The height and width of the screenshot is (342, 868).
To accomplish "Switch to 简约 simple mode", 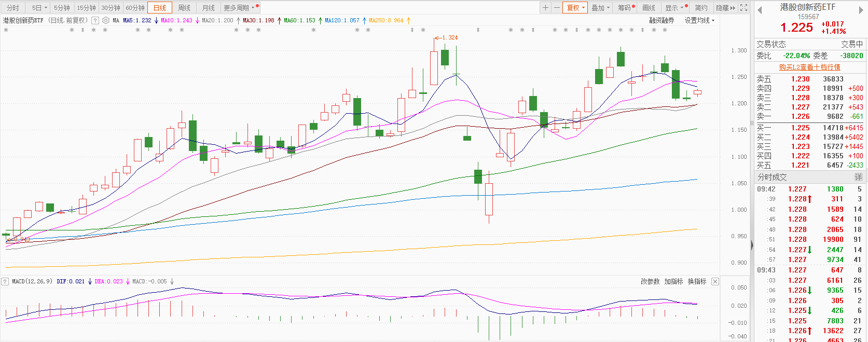I will click(701, 8).
